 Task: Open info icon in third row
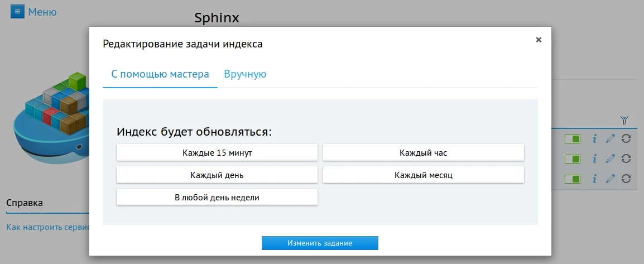pos(594,179)
